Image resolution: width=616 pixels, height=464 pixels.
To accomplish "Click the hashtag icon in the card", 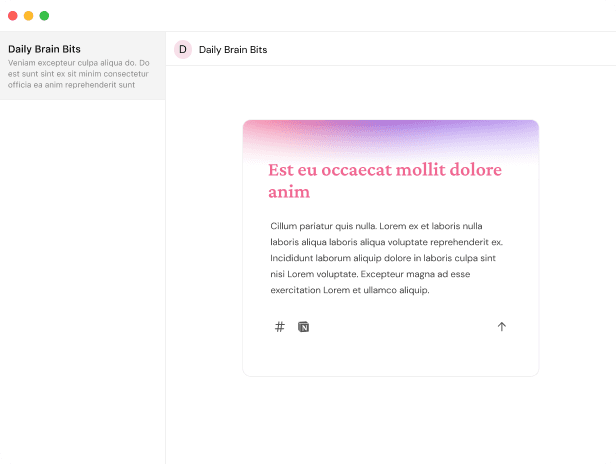I will coord(280,327).
